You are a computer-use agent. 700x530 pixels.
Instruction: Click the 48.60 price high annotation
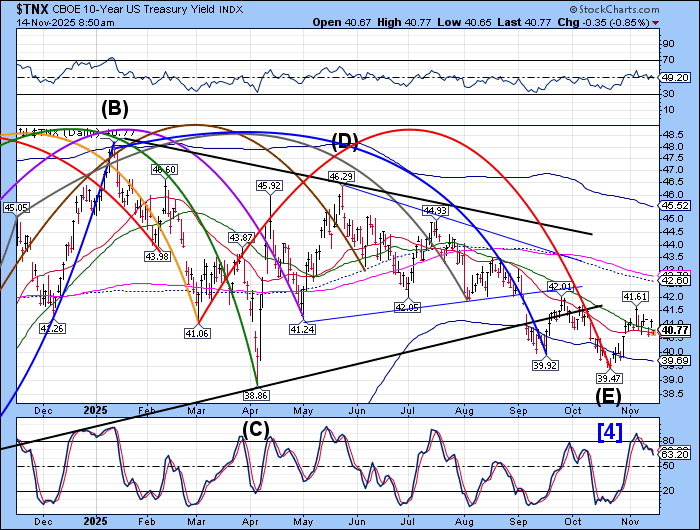tap(164, 170)
